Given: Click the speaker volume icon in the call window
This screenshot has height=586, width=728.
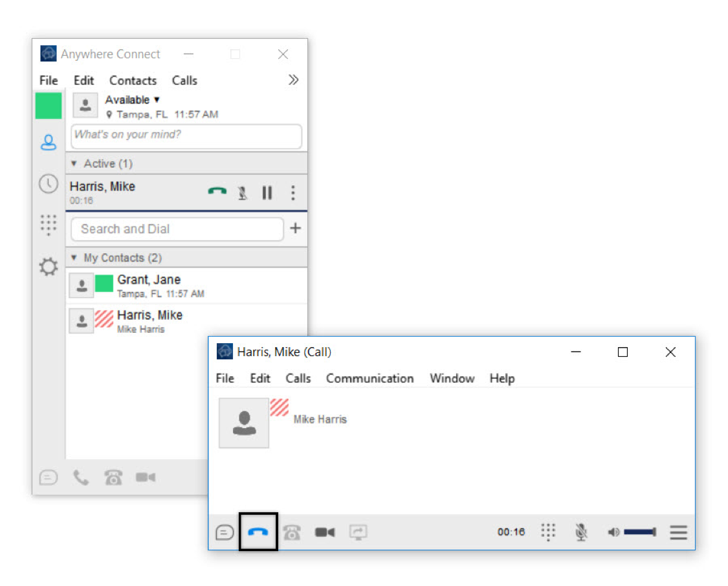Looking at the screenshot, I should pyautogui.click(x=614, y=532).
